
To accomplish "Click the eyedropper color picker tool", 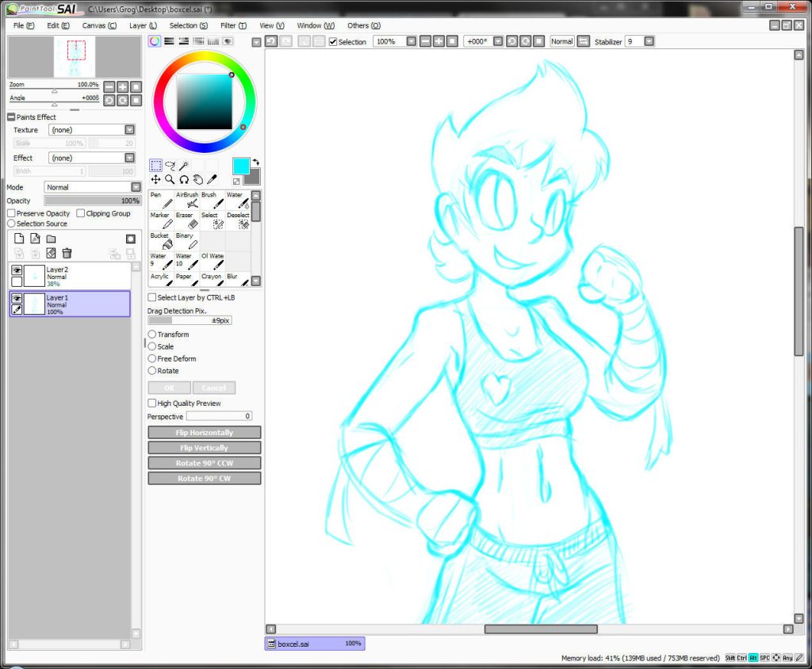I will [212, 180].
